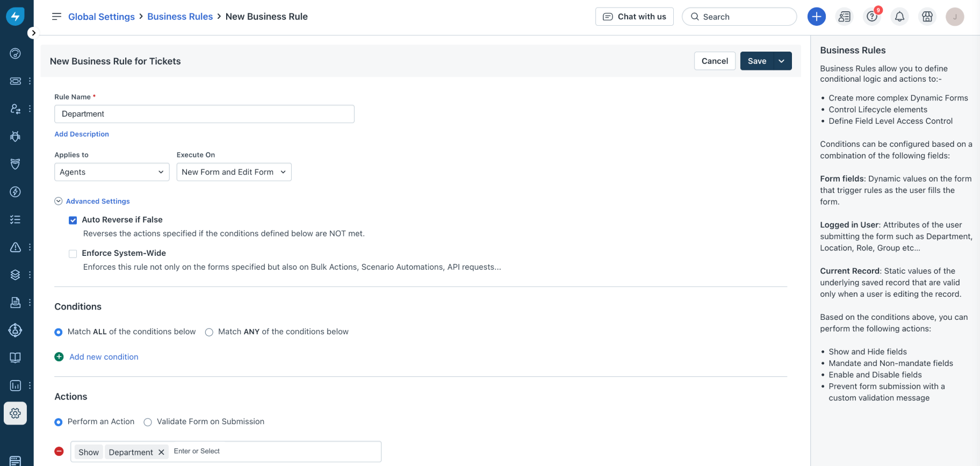The image size is (980, 466).
Task: Open the Tickets icon in sidebar
Action: pos(15,81)
